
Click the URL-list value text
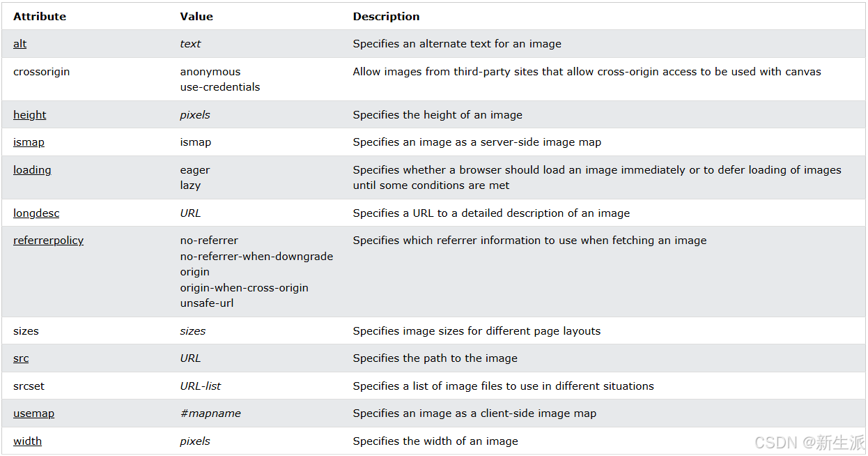[201, 386]
